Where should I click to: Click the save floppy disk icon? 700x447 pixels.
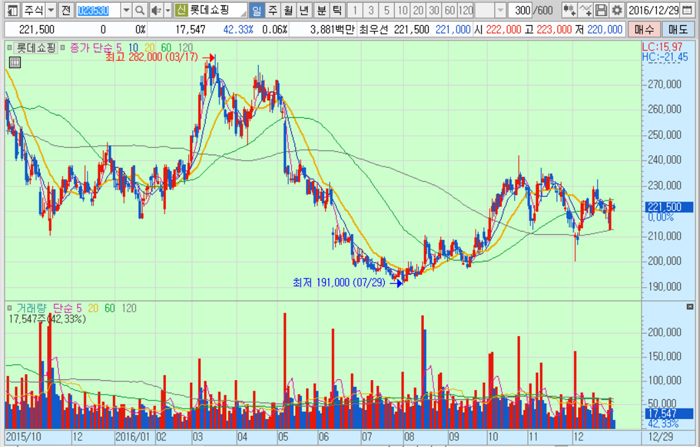pos(601,10)
